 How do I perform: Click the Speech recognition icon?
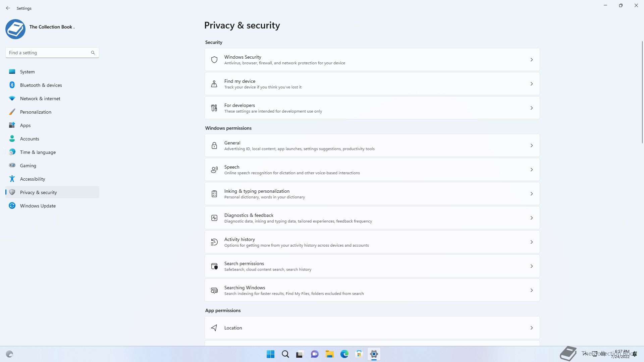(x=214, y=170)
